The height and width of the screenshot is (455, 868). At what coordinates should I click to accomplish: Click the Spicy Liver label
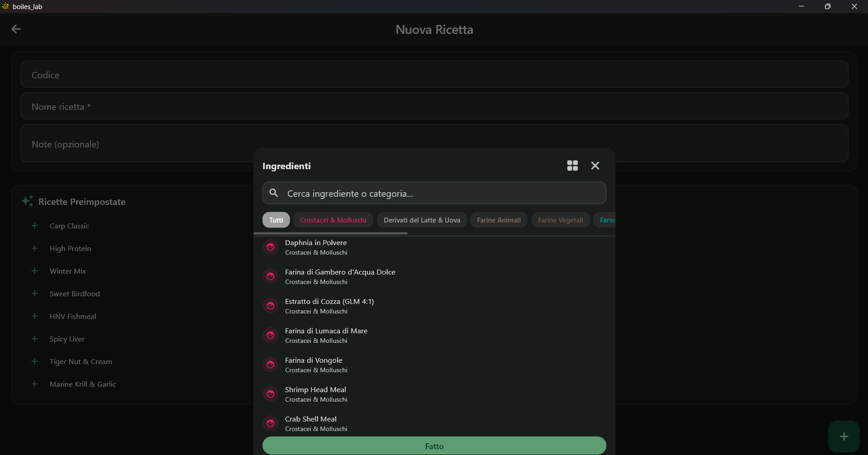pyautogui.click(x=67, y=339)
